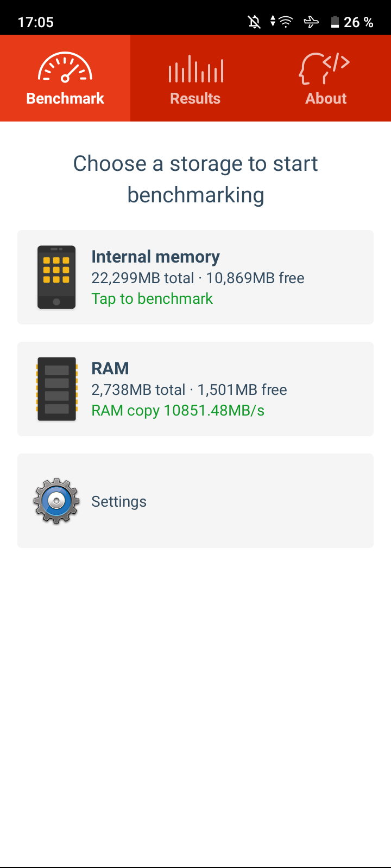Tap the green Tap to benchmark link

pos(152,299)
